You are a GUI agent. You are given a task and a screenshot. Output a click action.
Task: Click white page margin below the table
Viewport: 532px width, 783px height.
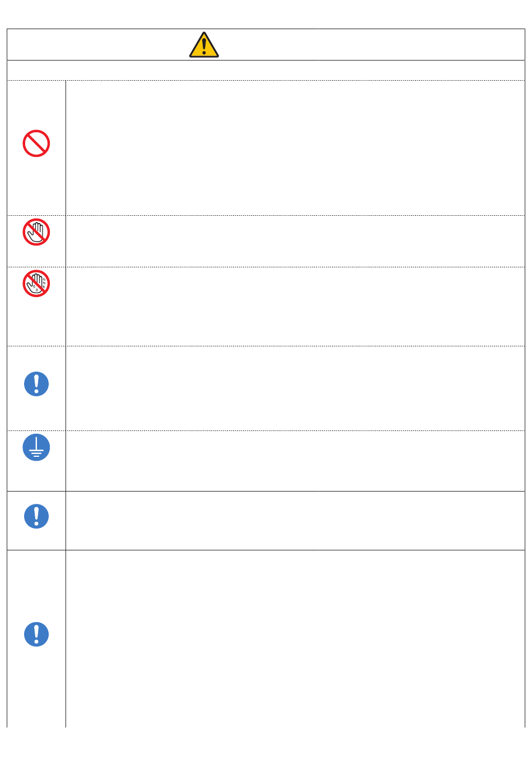point(266,756)
